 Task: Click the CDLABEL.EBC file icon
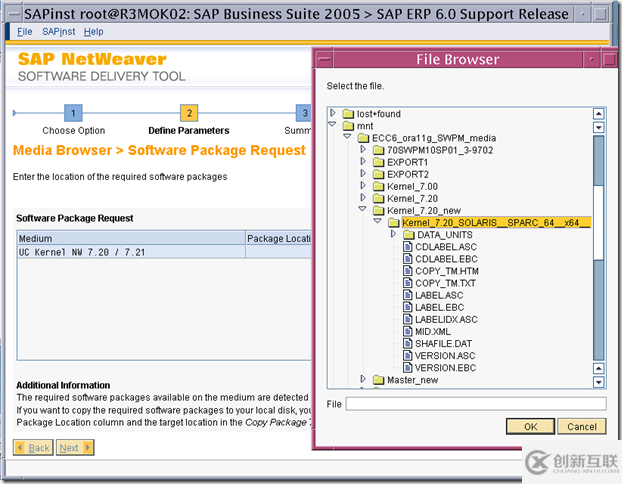(x=407, y=259)
